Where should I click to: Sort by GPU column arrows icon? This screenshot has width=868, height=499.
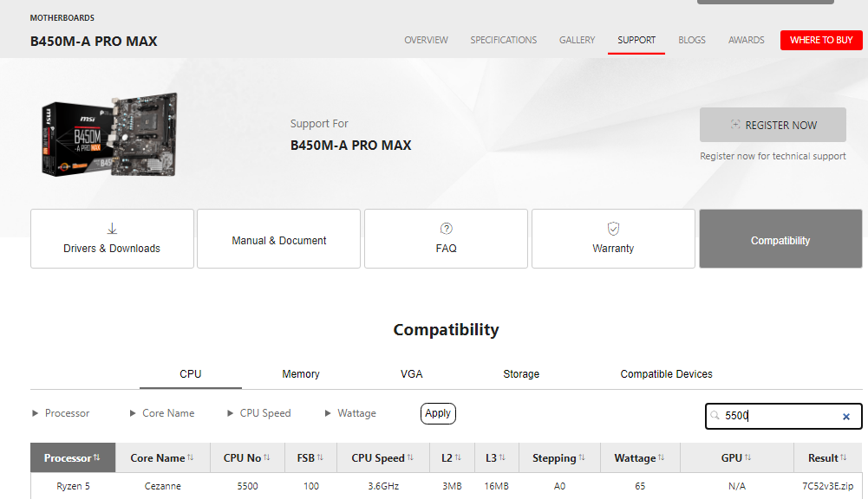747,457
